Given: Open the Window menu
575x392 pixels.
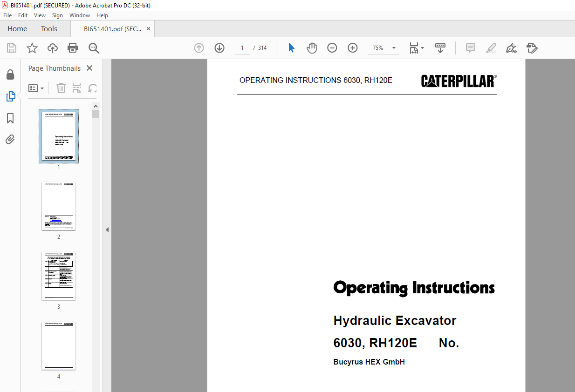Looking at the screenshot, I should [x=80, y=15].
